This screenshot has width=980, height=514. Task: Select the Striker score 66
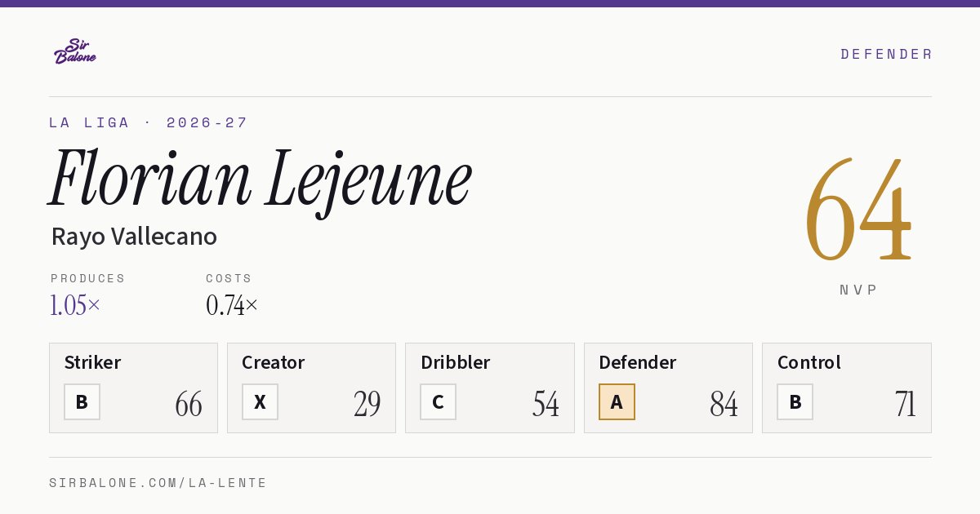click(x=189, y=404)
